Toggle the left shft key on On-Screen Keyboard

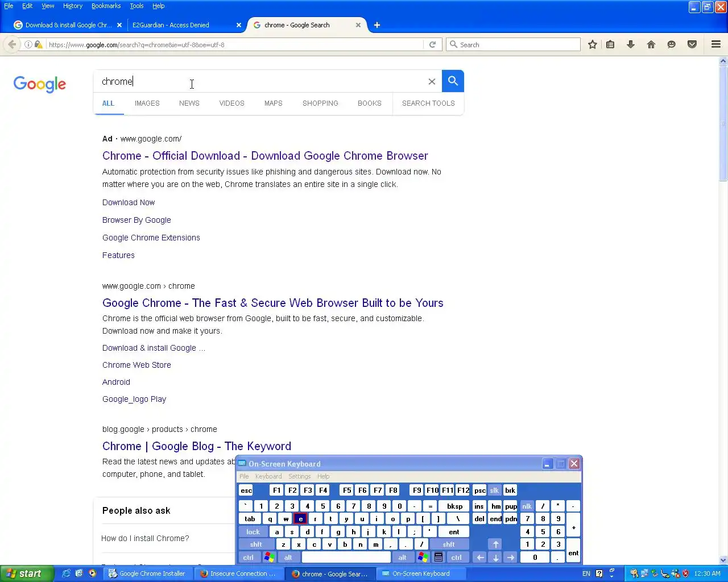(256, 544)
